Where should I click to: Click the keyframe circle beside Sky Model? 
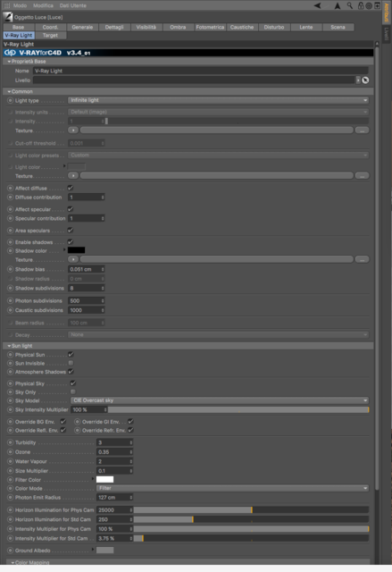pyautogui.click(x=10, y=400)
